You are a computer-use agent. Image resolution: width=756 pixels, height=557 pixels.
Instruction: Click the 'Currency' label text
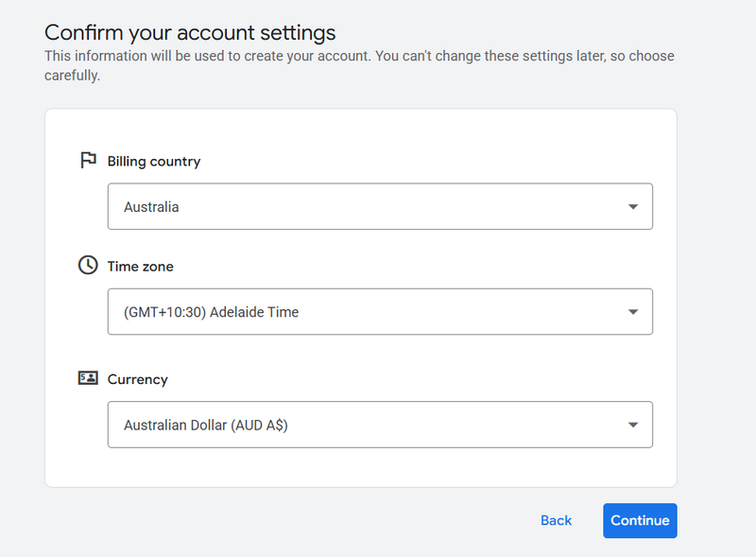[x=138, y=379]
